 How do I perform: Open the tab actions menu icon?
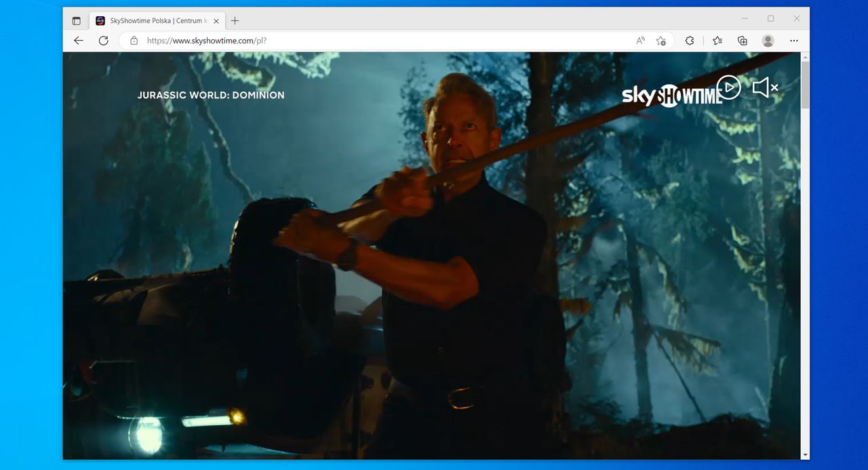pos(76,20)
